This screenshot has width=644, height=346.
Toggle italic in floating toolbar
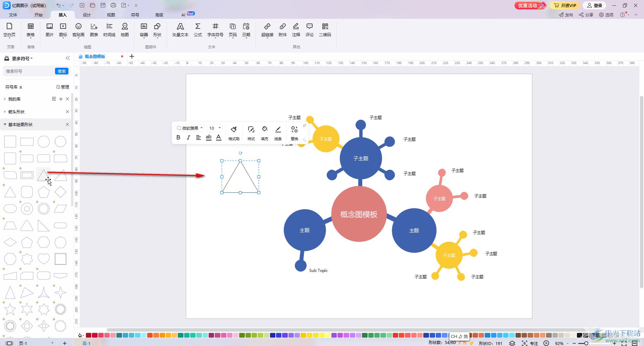pyautogui.click(x=189, y=137)
